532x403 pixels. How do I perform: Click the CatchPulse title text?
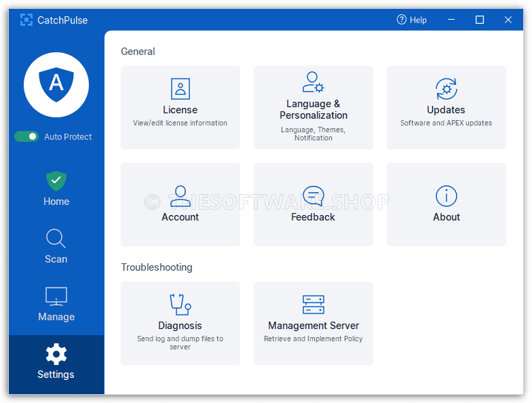point(62,20)
